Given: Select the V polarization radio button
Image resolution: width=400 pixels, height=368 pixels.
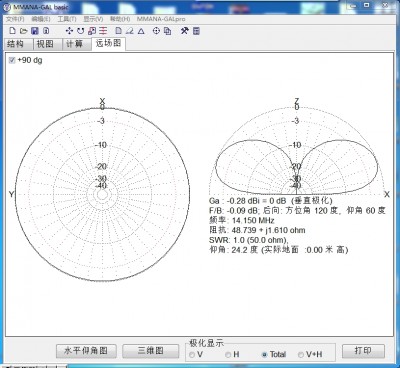Looking at the screenshot, I should tap(192, 355).
